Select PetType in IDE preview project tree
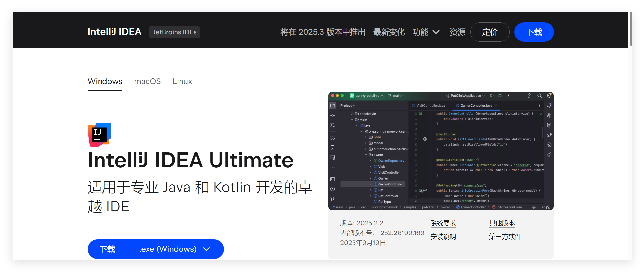 pos(385,202)
